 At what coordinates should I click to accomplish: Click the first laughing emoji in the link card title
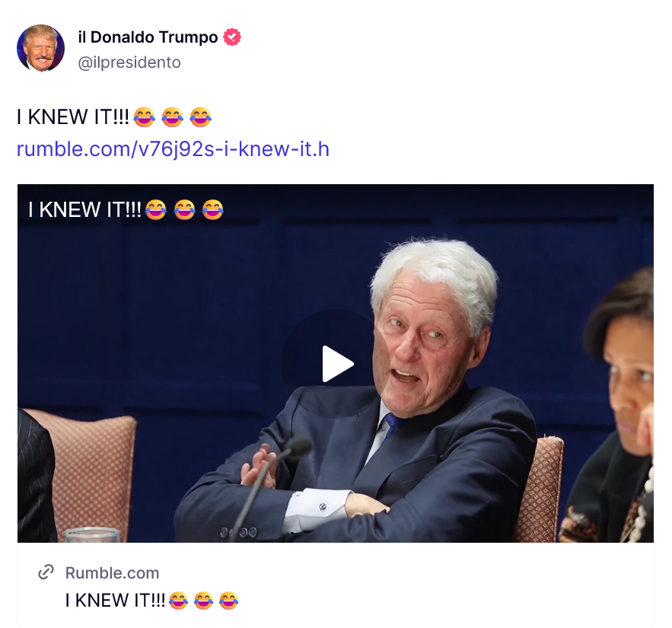click(x=179, y=601)
